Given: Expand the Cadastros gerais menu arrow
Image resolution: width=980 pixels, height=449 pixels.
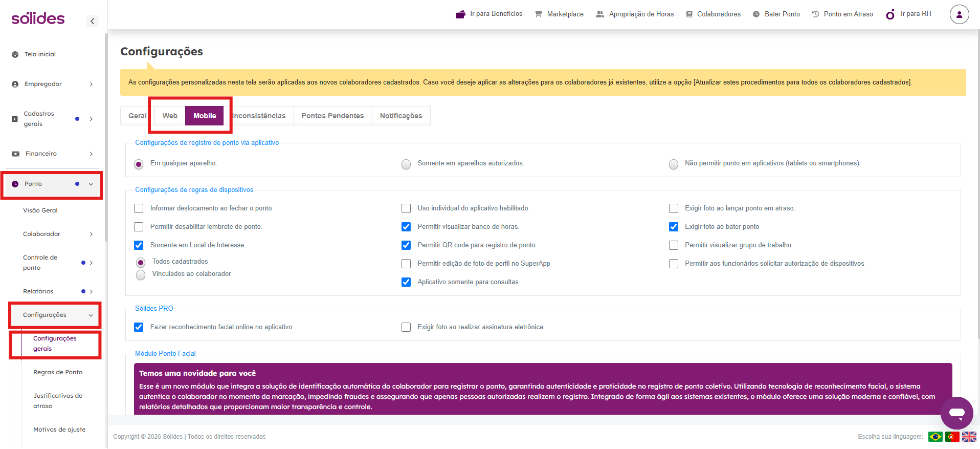Looking at the screenshot, I should (91, 119).
